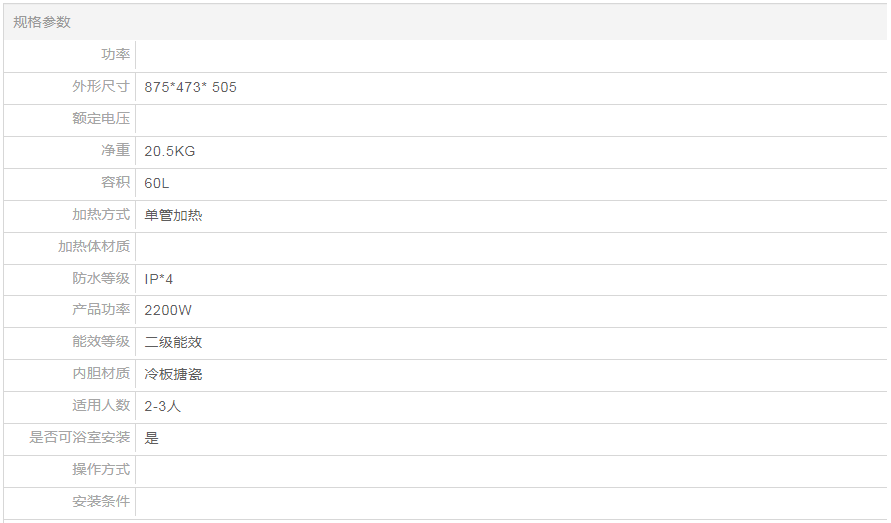Screen dimensions: 891x523
Task: Click the 60L capacity value
Action: coord(157,183)
